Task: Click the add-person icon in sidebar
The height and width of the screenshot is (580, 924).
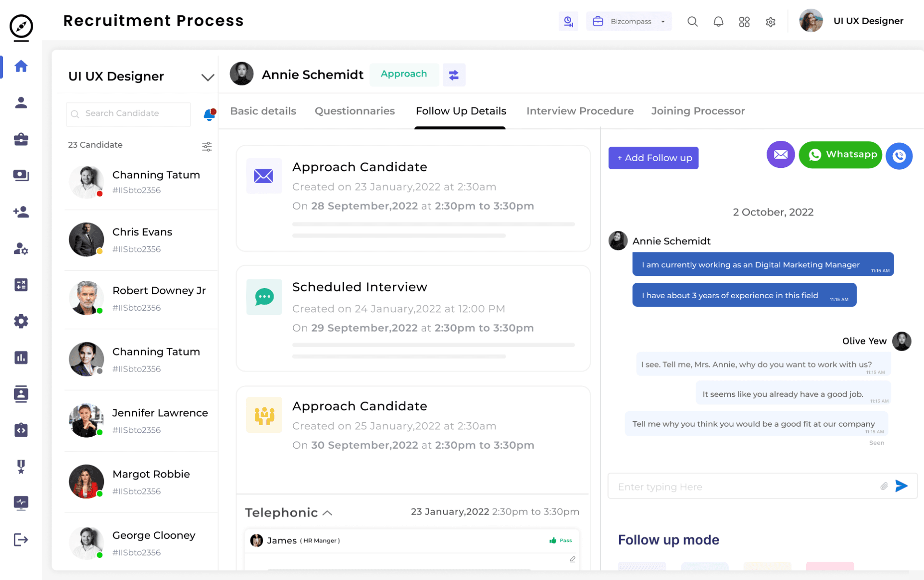Action: pyautogui.click(x=21, y=212)
